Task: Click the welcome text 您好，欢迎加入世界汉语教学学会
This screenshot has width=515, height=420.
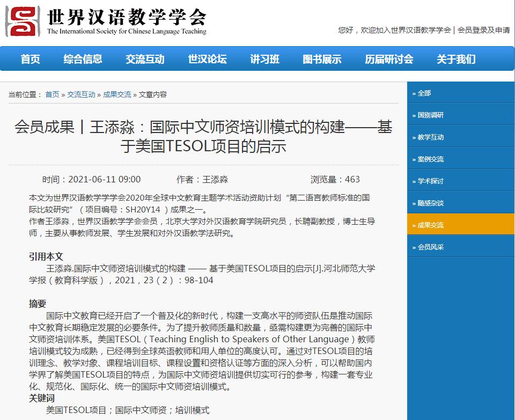Action: [x=394, y=30]
